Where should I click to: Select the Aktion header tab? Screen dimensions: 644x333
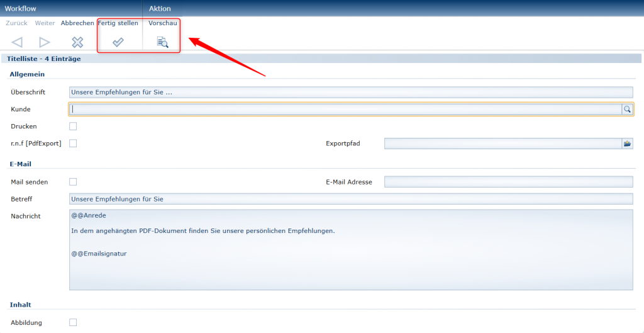click(x=160, y=8)
